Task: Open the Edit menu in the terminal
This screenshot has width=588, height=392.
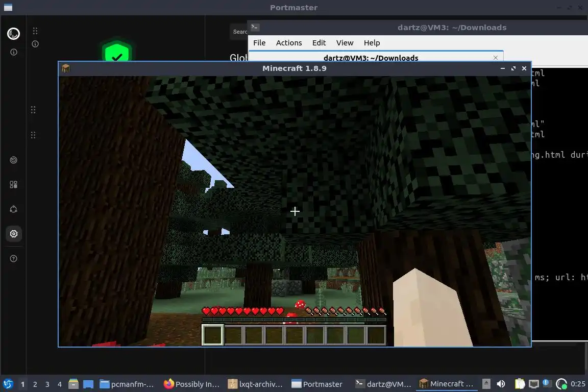Action: [x=319, y=43]
